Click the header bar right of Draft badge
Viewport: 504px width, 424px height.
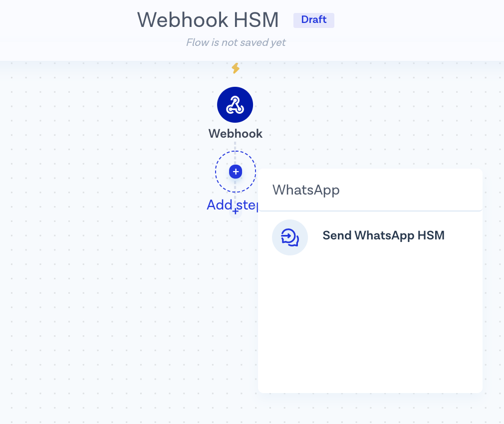(424, 25)
